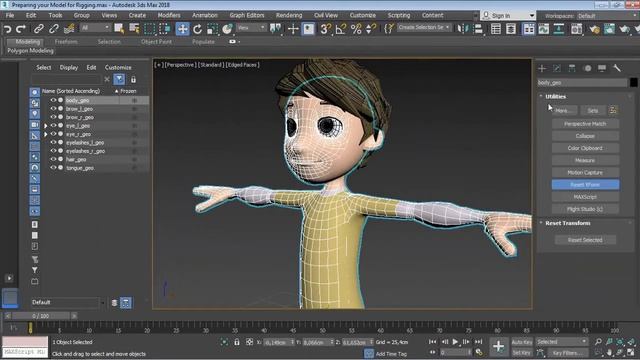Hide tongue_geo with its eye icon
Screen dimensions: 640x360
(x=53, y=168)
